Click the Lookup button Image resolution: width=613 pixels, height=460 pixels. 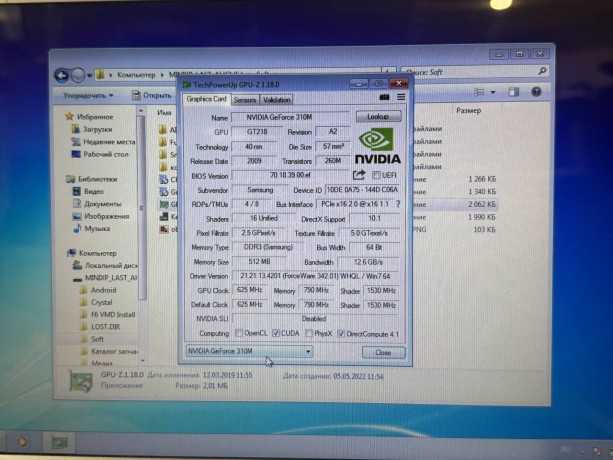click(x=378, y=116)
